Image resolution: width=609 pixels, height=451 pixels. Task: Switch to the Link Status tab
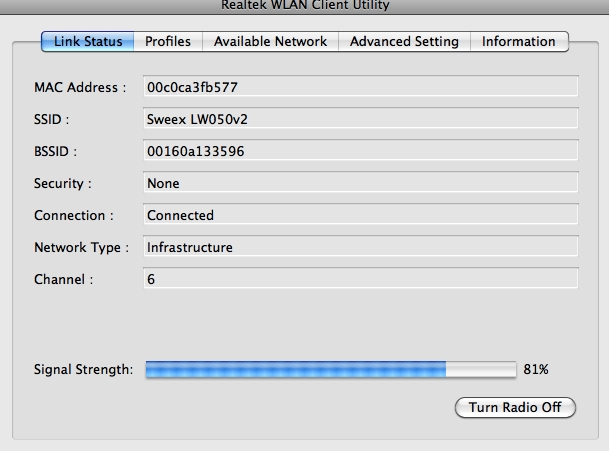(88, 42)
